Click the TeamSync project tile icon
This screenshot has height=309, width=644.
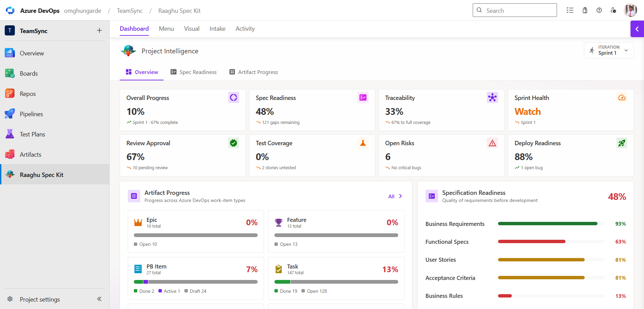pos(10,31)
